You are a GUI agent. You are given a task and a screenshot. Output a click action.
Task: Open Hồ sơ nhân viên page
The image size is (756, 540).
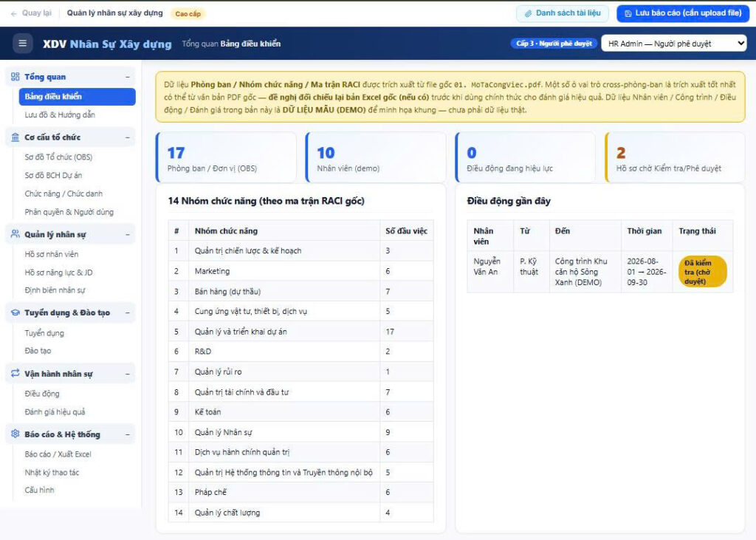(52, 254)
